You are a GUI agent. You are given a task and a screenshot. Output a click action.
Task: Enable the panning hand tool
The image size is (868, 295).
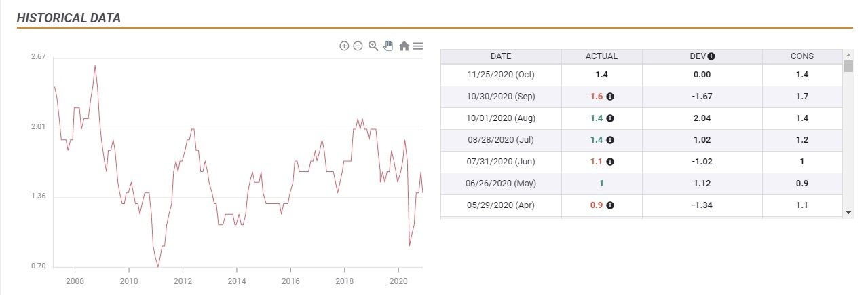click(x=388, y=46)
